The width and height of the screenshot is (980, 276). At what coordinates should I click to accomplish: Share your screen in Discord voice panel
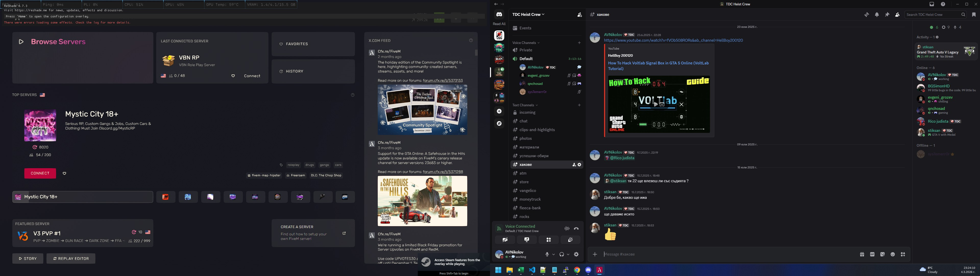pos(527,240)
